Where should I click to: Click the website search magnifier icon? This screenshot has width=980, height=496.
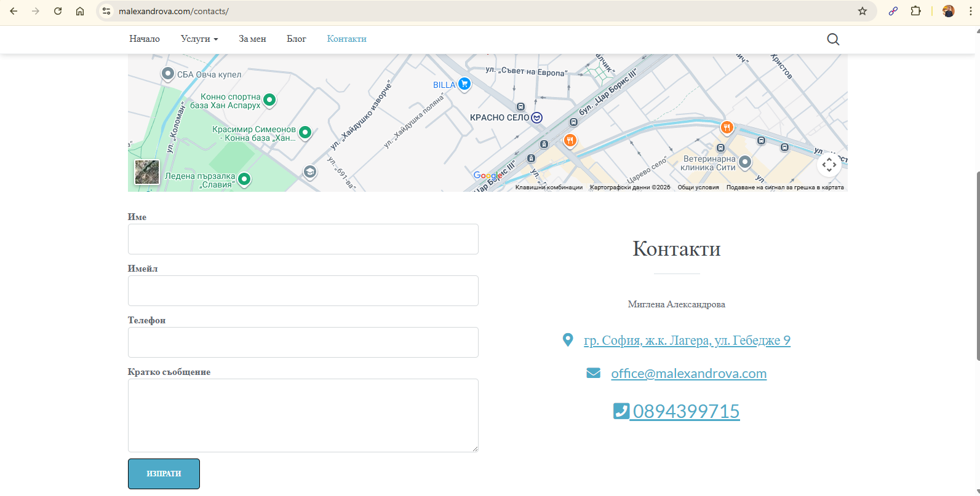click(x=833, y=39)
